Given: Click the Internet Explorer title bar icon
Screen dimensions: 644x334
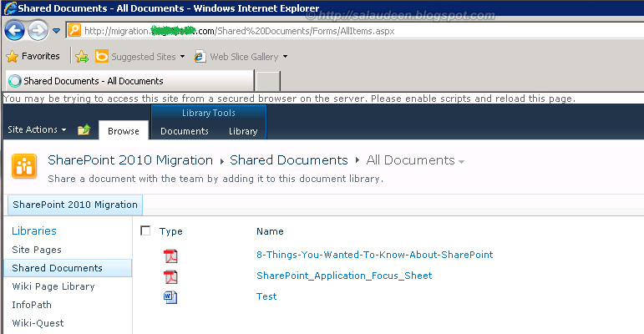Looking at the screenshot, I should pos(10,8).
